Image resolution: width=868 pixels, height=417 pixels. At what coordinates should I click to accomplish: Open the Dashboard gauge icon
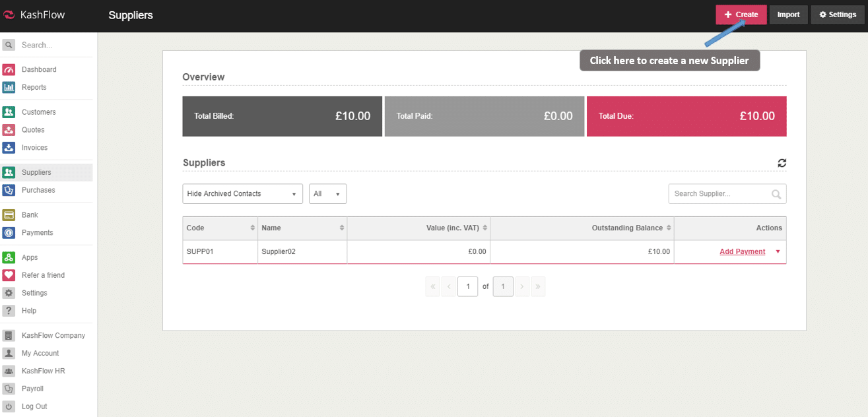click(9, 69)
